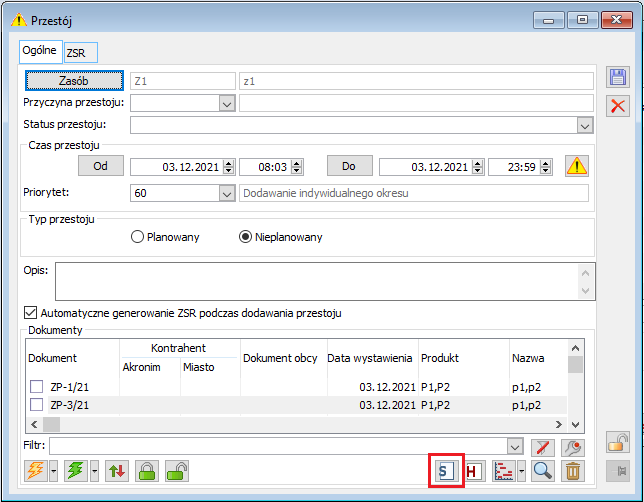This screenshot has width=644, height=502.
Task: Click the trash can delete icon
Action: [573, 471]
